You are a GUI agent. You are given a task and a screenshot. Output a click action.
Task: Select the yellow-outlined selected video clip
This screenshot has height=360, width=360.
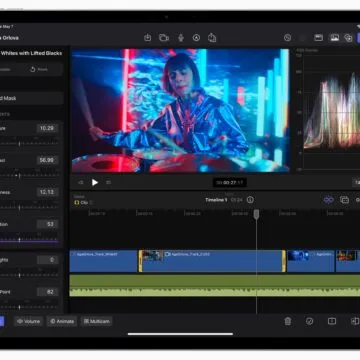point(212,261)
